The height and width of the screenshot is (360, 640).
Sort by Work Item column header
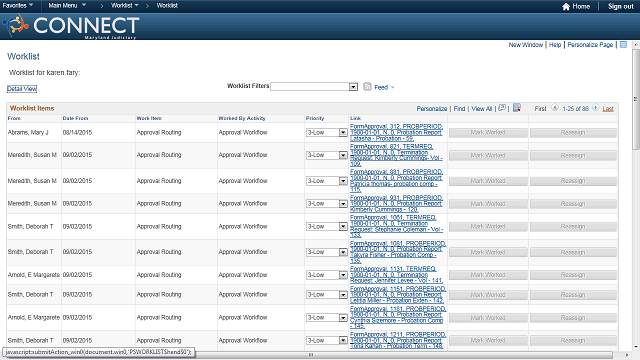pos(149,118)
